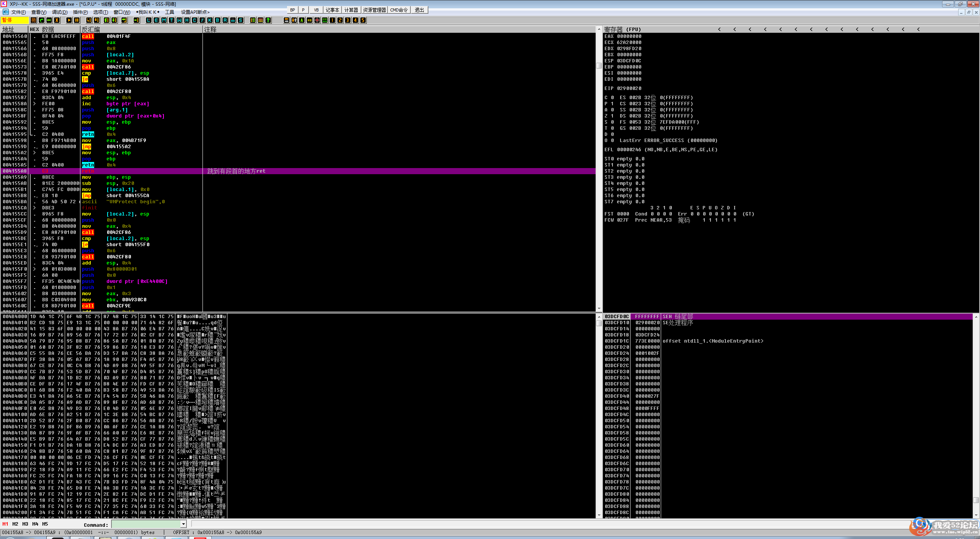The image size is (980, 539).
Task: Open the W (windows) window icon
Action: click(179, 20)
